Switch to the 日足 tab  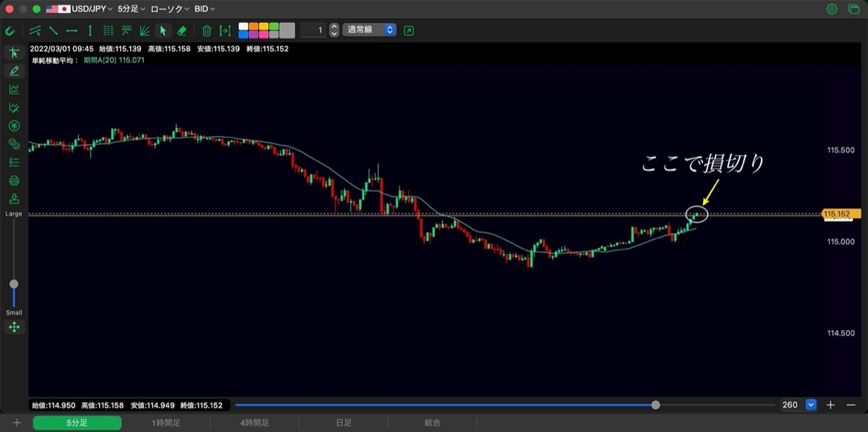pos(344,423)
